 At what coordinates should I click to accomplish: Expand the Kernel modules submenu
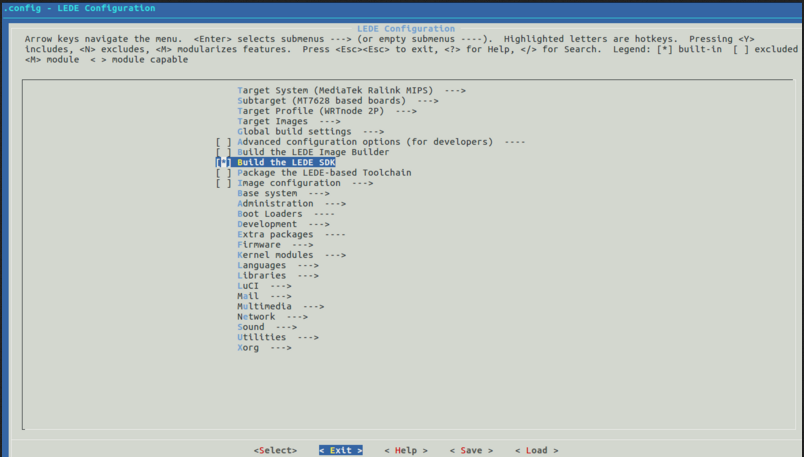tap(291, 255)
